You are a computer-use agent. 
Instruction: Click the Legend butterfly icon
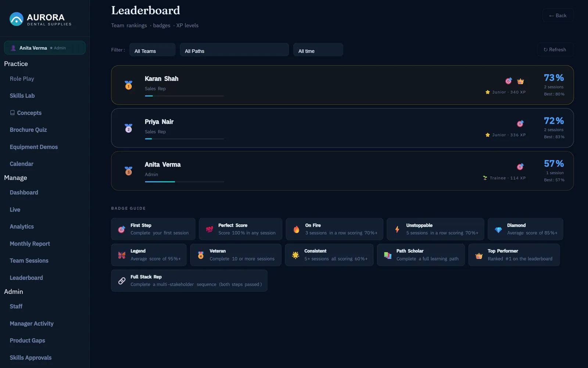122,255
